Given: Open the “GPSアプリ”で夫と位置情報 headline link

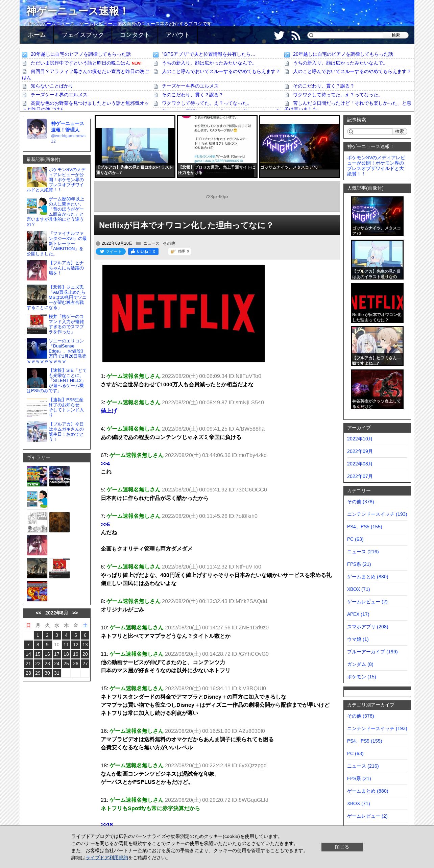Looking at the screenshot, I should tap(209, 54).
